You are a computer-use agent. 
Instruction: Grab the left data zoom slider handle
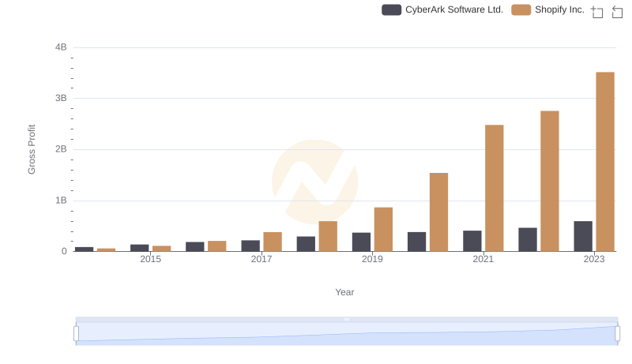[76, 334]
